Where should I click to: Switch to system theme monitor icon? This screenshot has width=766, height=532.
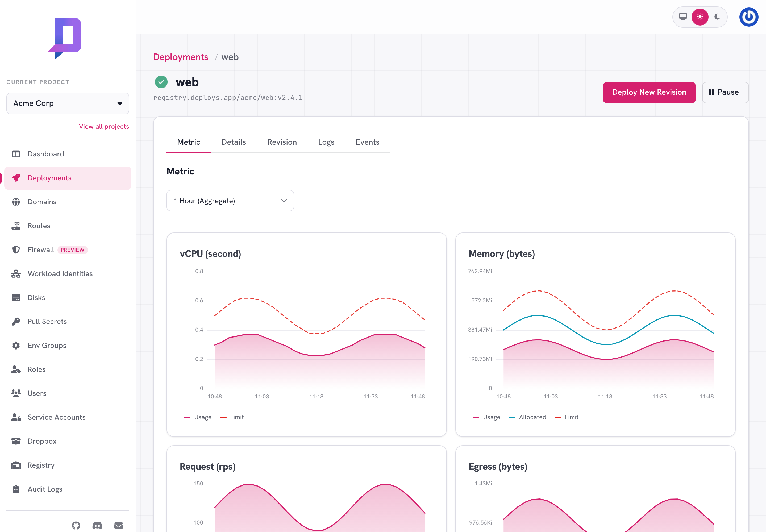(683, 17)
